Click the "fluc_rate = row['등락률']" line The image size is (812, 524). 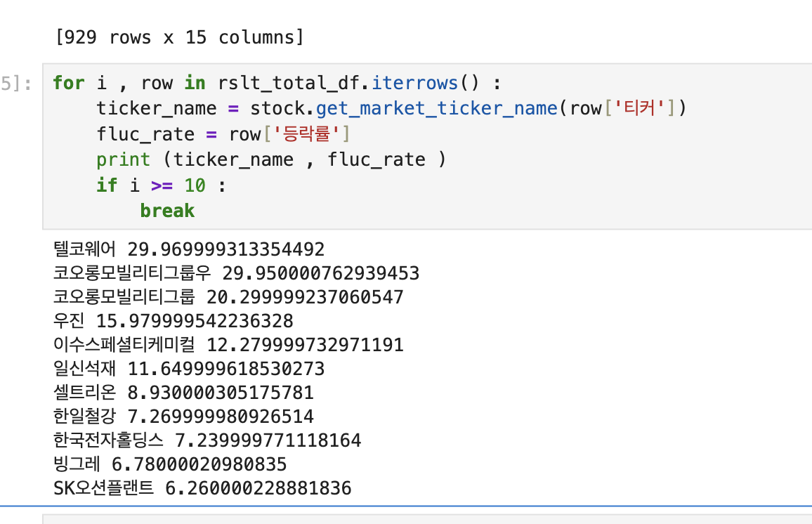pyautogui.click(x=223, y=134)
